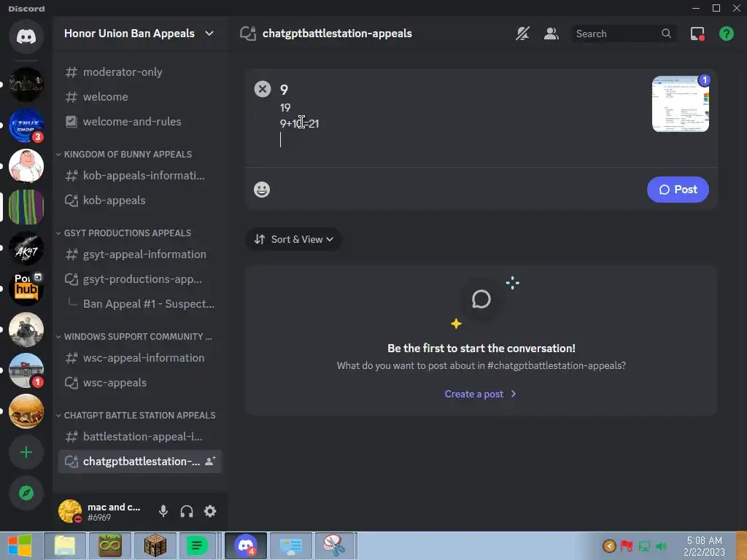This screenshot has width=747, height=560.
Task: Click the volume speaker tray icon
Action: 661,546
